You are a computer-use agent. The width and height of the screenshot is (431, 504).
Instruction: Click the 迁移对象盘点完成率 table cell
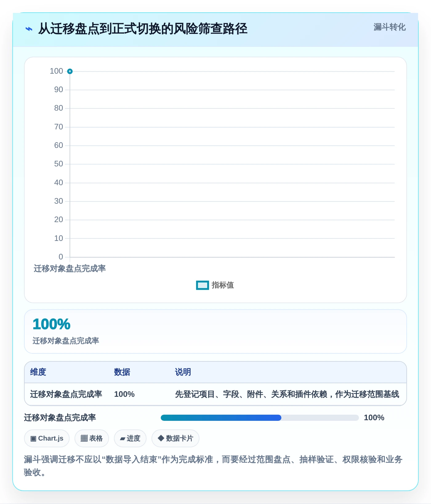coord(66,394)
